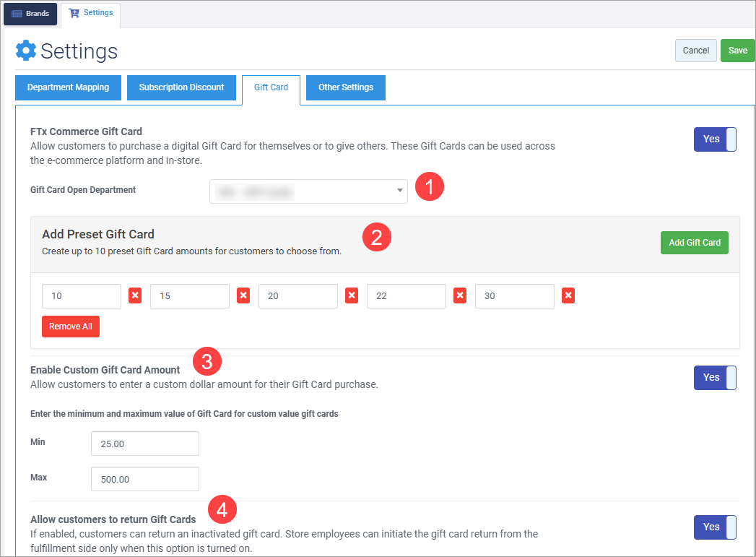
Task: Click the Settings gear icon in heading
Action: click(x=26, y=51)
